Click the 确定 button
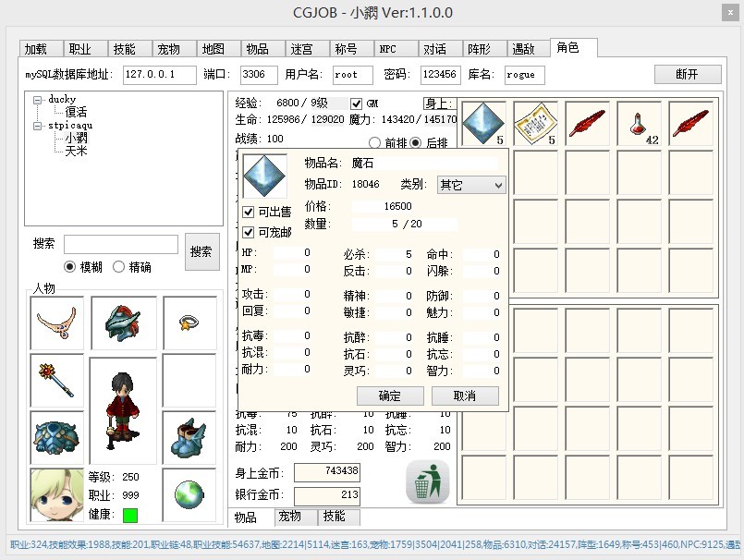Viewport: 744px width, 560px height. (390, 396)
